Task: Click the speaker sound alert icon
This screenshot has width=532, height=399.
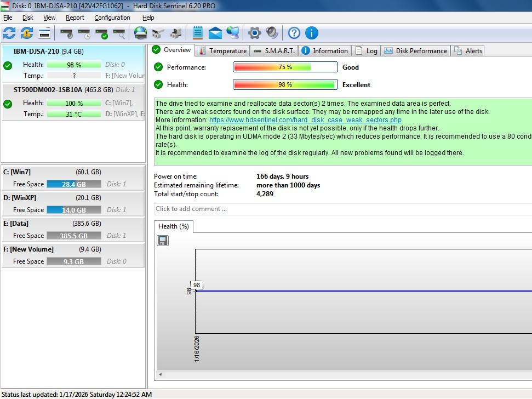Action: tap(272, 33)
